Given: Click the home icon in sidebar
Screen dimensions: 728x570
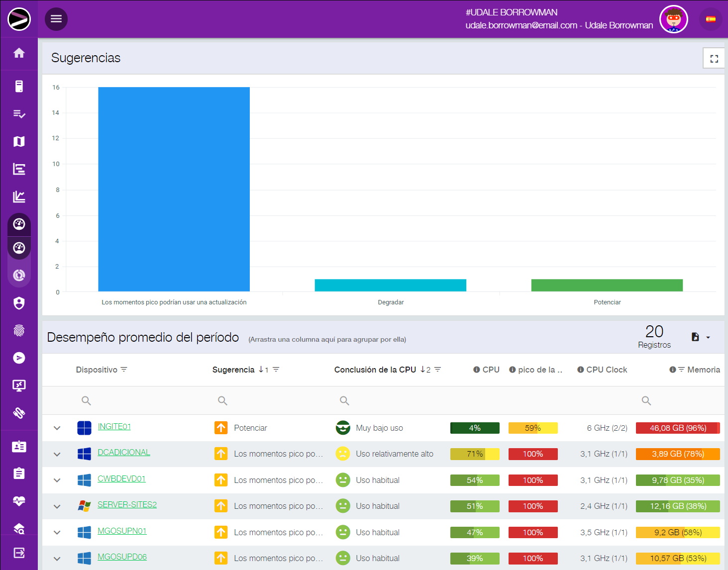Looking at the screenshot, I should click(19, 53).
